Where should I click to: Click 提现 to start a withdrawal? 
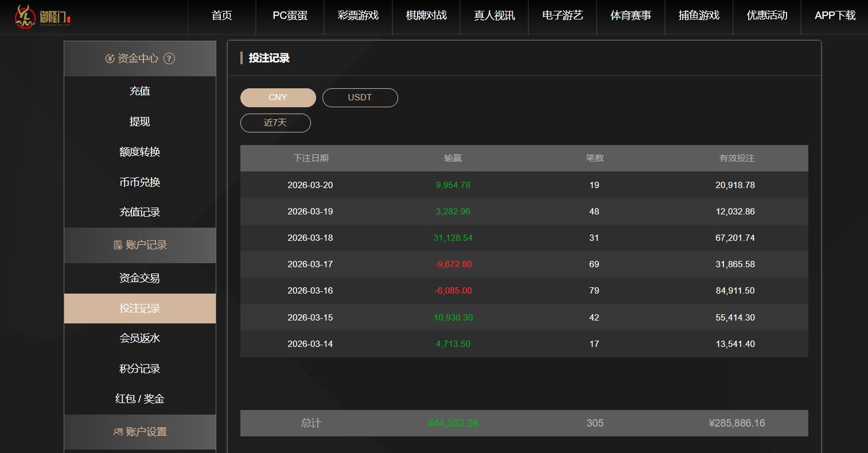pyautogui.click(x=139, y=121)
